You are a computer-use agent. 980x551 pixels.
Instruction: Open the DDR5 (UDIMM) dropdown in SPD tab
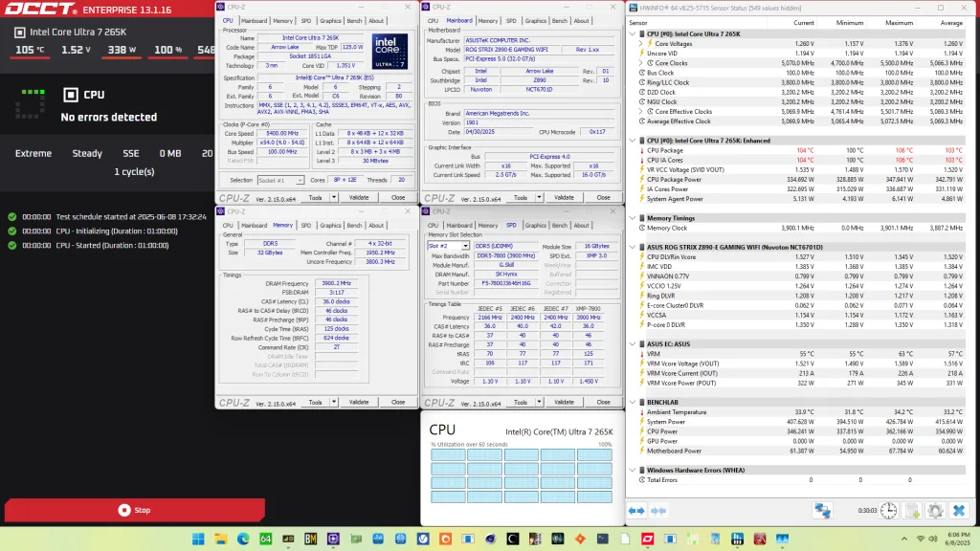506,246
